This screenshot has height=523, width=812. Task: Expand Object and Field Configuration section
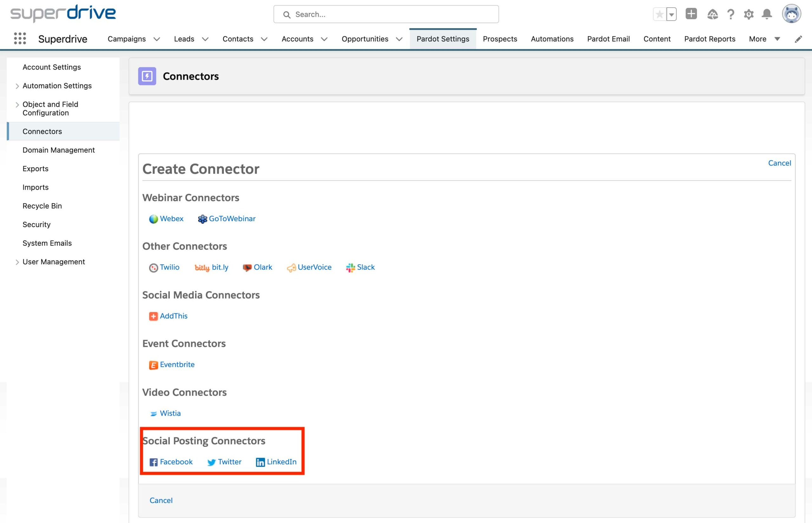[17, 105]
